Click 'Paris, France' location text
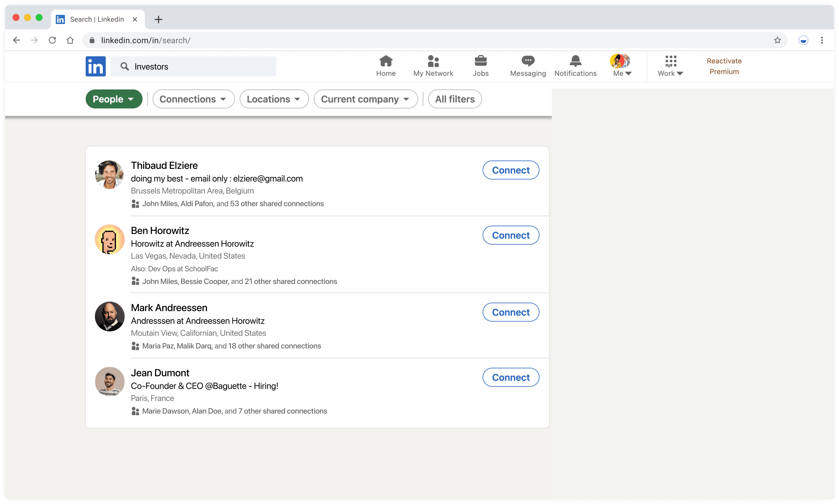 point(152,398)
